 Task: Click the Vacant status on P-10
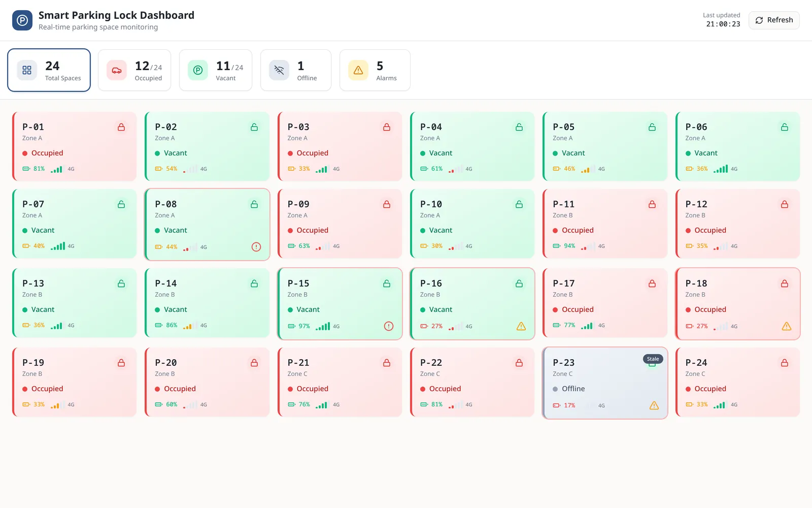(x=436, y=230)
